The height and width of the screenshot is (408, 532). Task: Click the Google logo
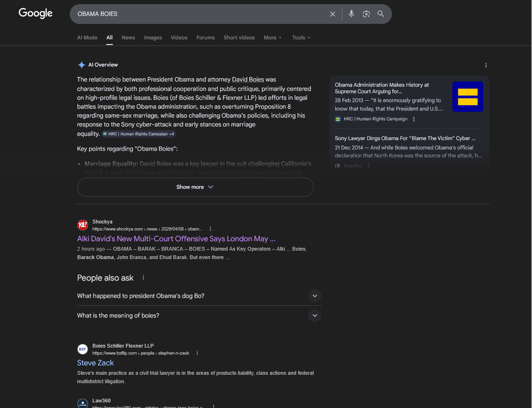(36, 13)
